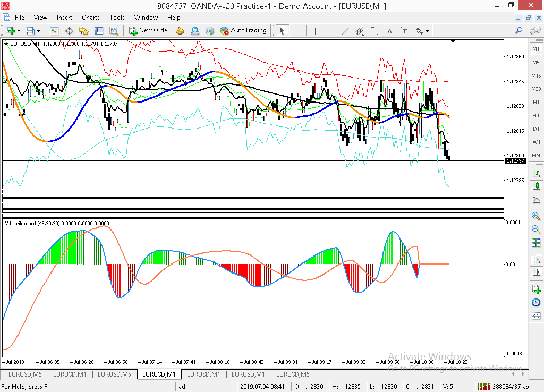Switch to the last EURUSD,M5 chart tab
This screenshot has width=544, height=392.
point(293,374)
